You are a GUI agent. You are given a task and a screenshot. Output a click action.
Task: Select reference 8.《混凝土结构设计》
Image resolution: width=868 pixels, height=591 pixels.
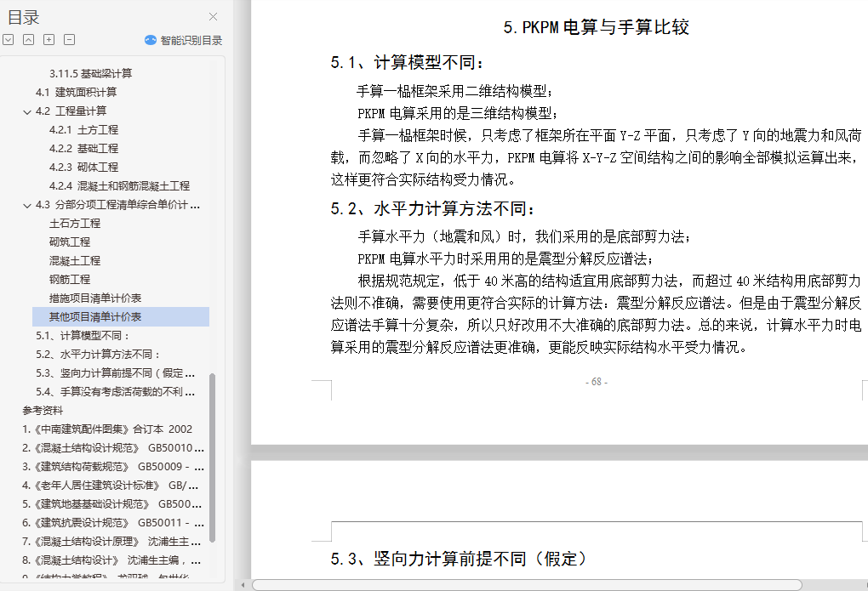111,560
